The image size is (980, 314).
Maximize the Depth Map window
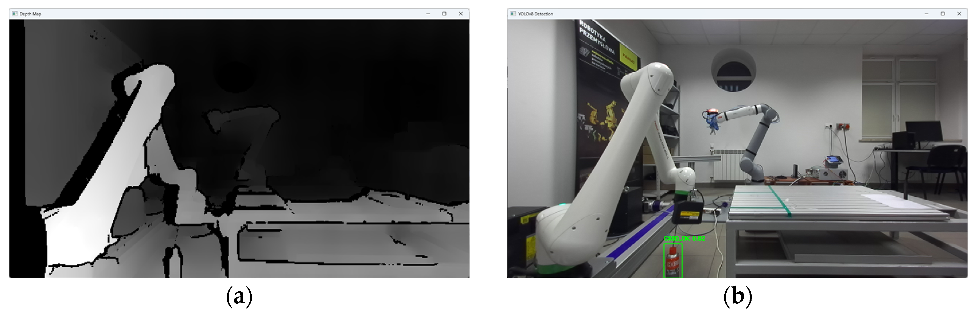pos(444,14)
